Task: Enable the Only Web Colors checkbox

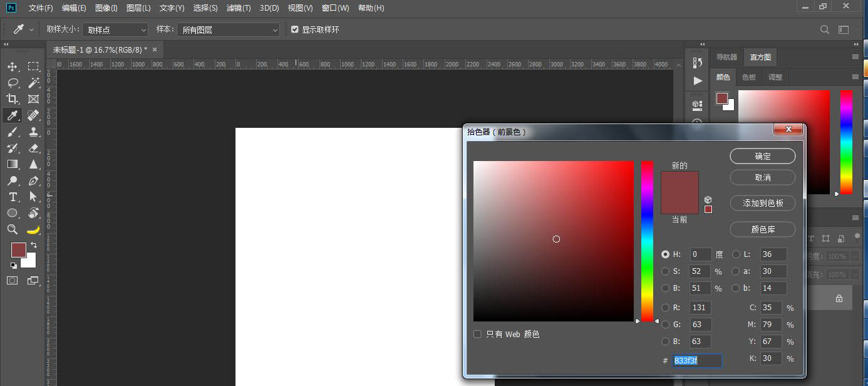Action: (477, 334)
